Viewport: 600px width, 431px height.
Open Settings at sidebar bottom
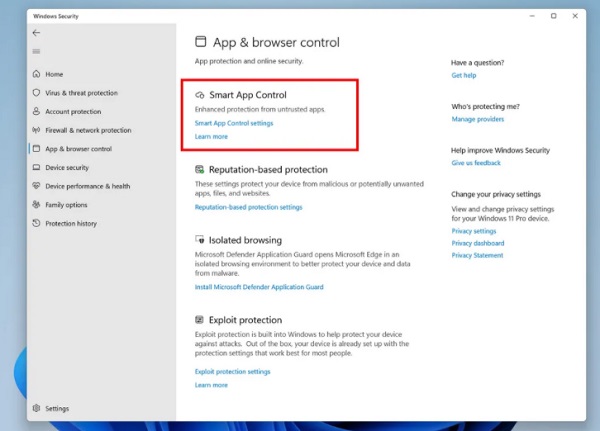point(56,408)
